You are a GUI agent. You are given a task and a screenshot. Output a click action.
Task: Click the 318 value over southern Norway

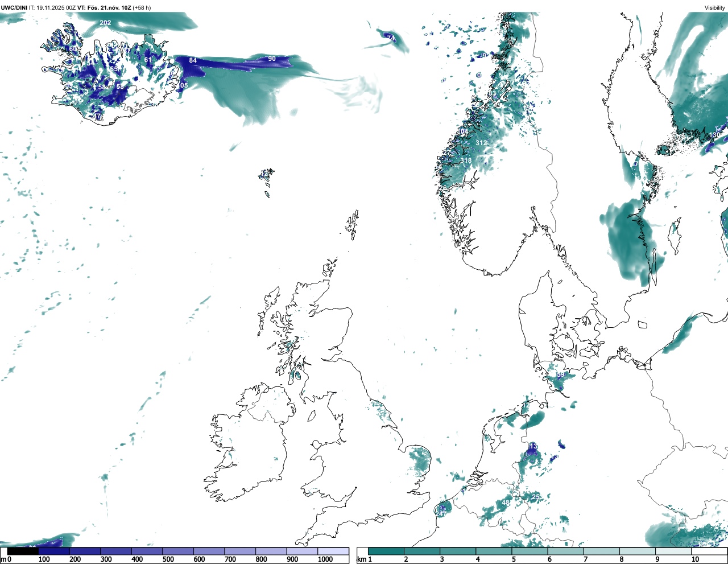[466, 160]
